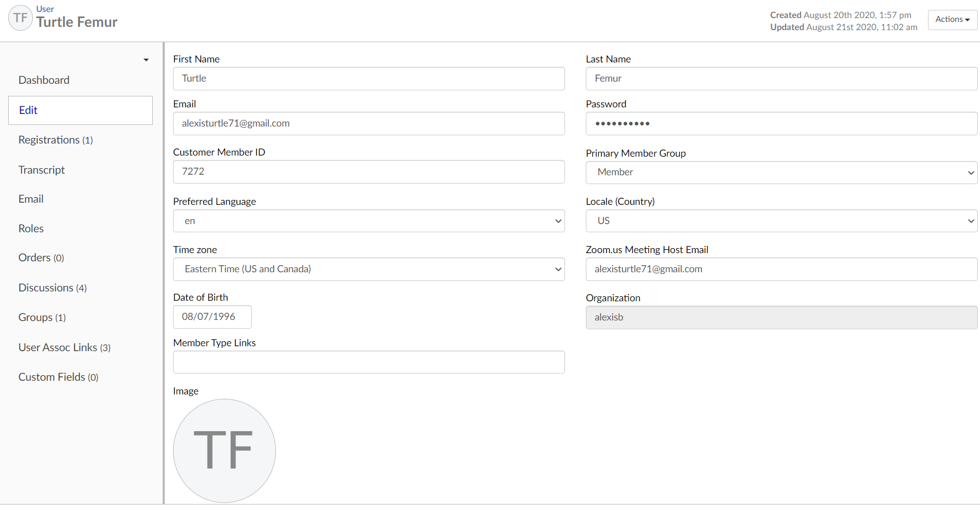Viewport: 980px width, 510px height.
Task: Click the disabled Organization field alexisb
Action: click(x=782, y=317)
